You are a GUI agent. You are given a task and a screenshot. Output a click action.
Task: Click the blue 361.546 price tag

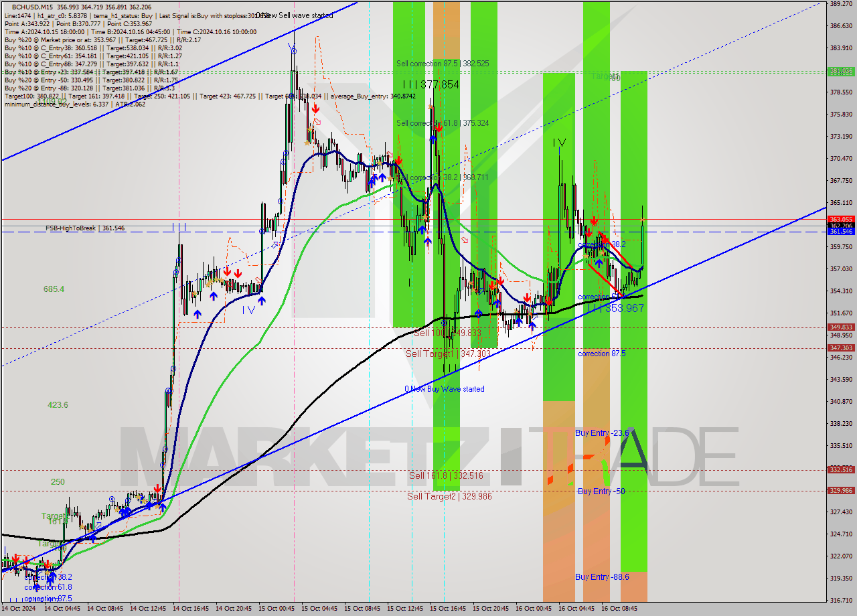point(841,232)
